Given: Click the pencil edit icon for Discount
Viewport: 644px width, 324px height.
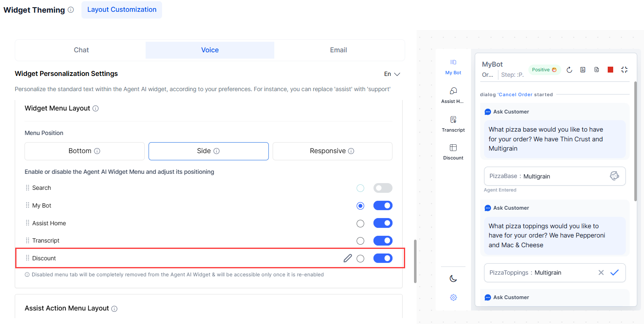Looking at the screenshot, I should [347, 258].
